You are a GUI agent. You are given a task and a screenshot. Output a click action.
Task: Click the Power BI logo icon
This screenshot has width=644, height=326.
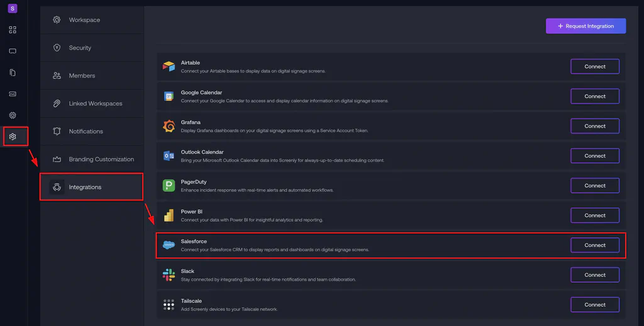[x=169, y=215]
